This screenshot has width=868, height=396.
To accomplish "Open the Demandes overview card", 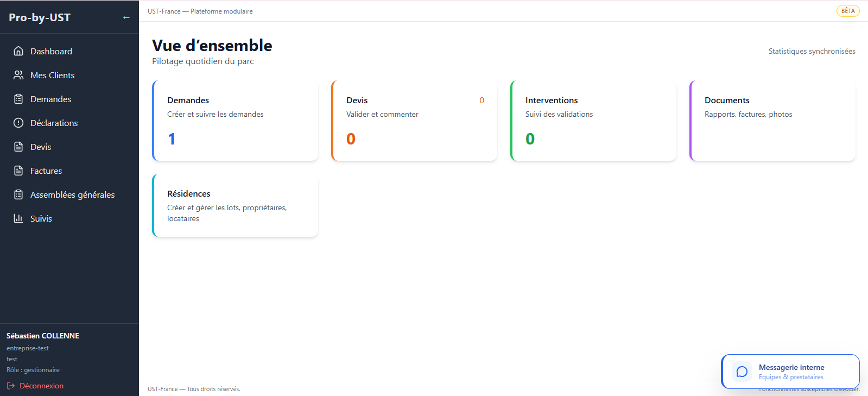I will pos(235,121).
